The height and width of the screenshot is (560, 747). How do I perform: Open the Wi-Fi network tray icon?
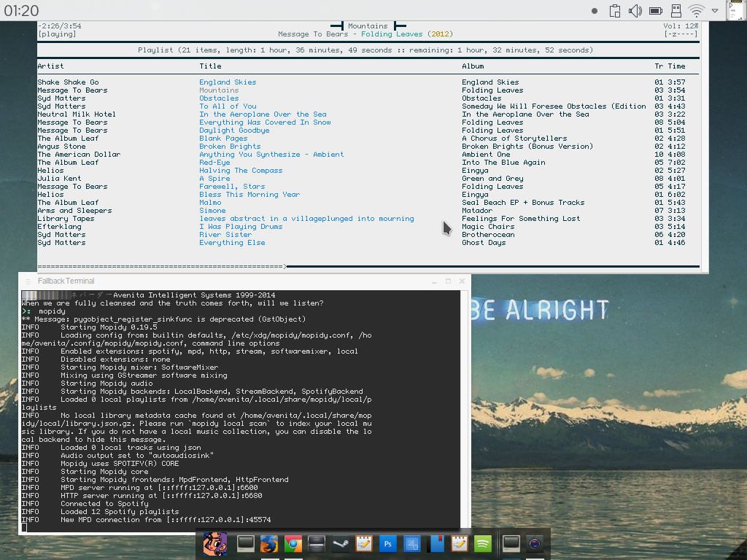point(697,10)
